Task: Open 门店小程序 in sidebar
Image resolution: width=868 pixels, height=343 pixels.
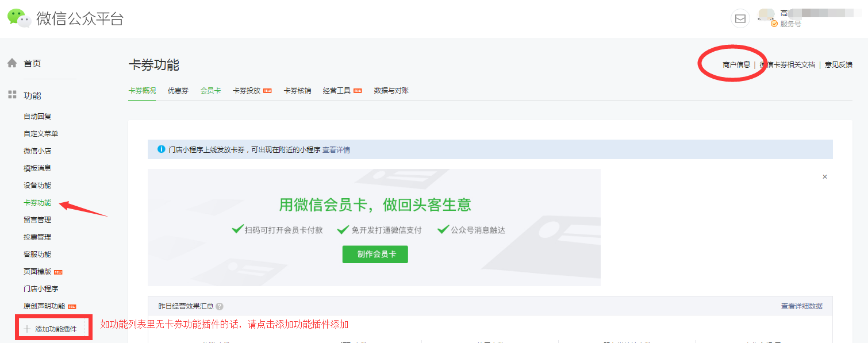Action: [x=41, y=288]
